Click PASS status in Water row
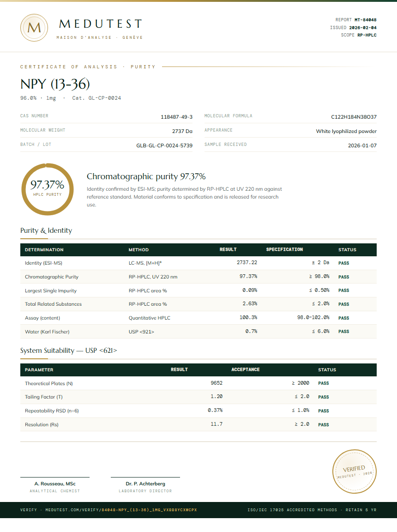397x532 pixels. tap(344, 332)
